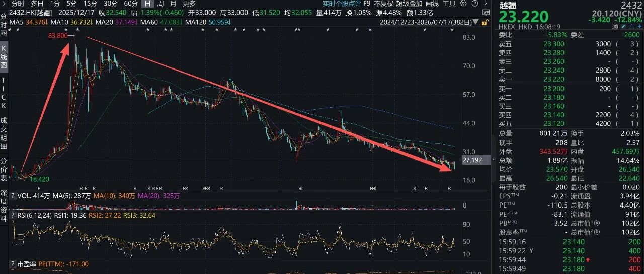
Task: Select the weekly 周 period tab
Action: [160, 3]
